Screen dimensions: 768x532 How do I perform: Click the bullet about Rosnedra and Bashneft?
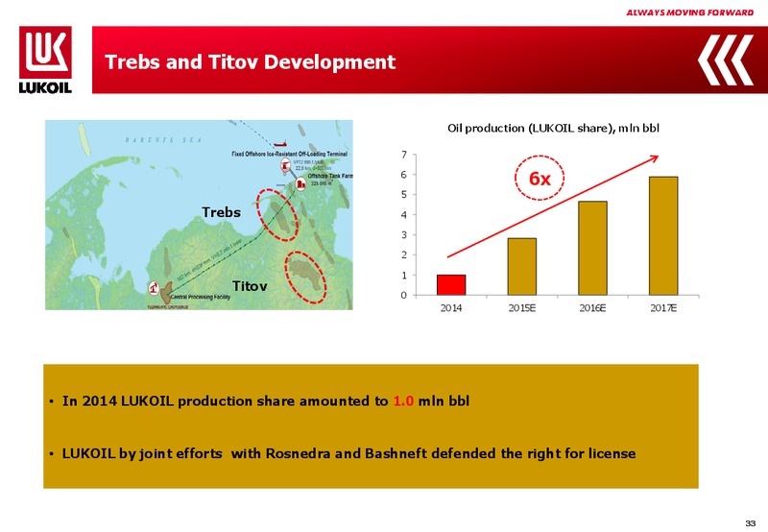(348, 453)
